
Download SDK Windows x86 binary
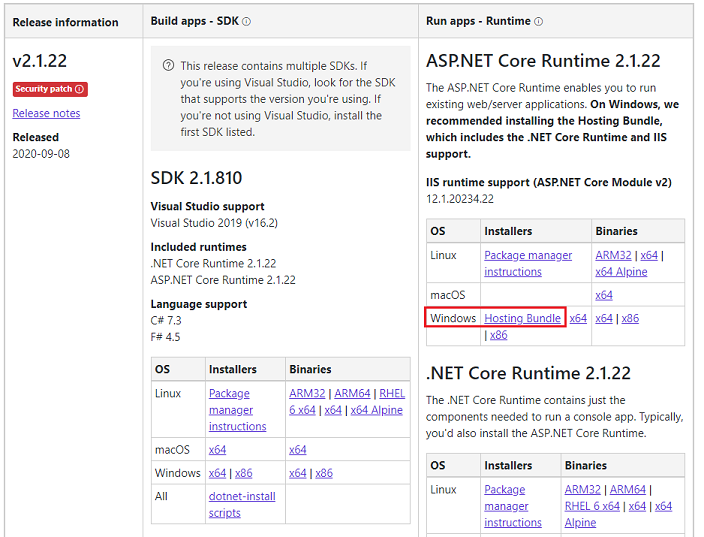[x=324, y=473]
